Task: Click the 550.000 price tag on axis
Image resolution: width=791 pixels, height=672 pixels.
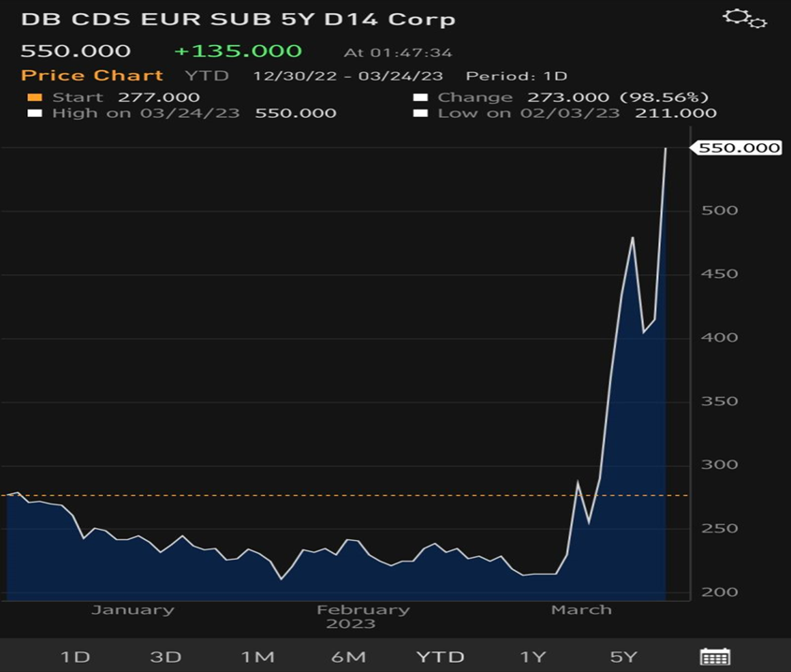Action: (x=736, y=148)
